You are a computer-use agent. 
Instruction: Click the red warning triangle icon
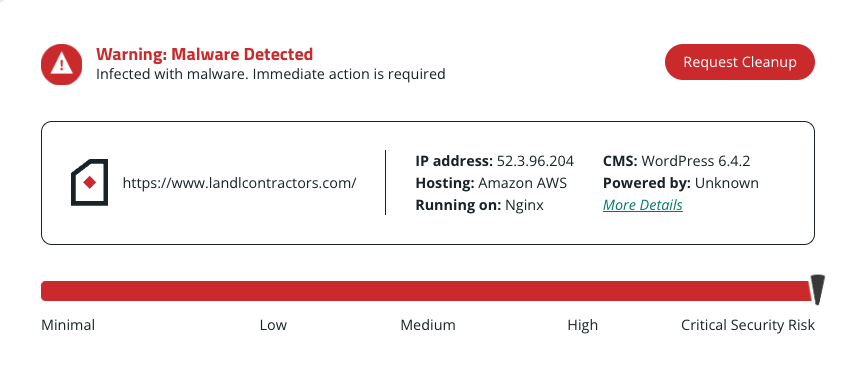coord(61,64)
